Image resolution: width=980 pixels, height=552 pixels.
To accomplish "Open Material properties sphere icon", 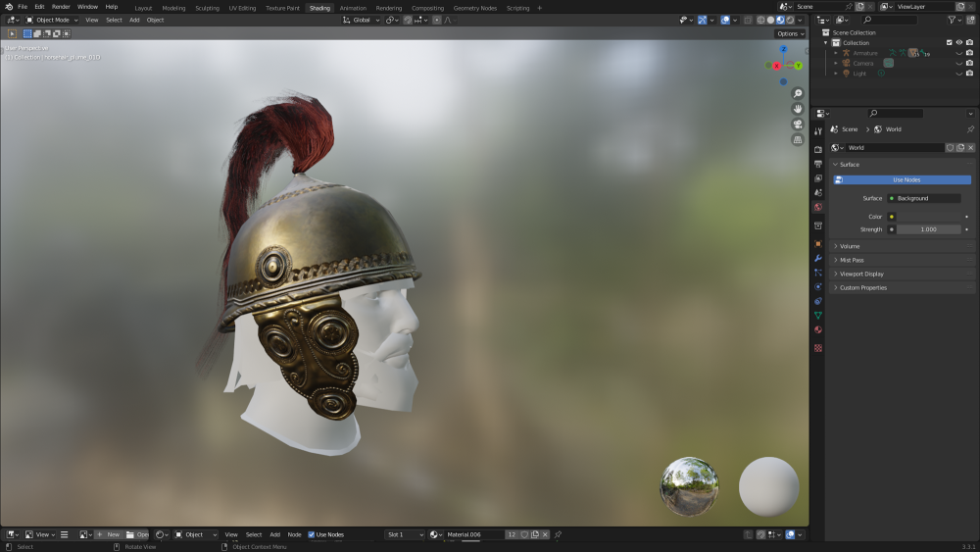I will click(818, 329).
